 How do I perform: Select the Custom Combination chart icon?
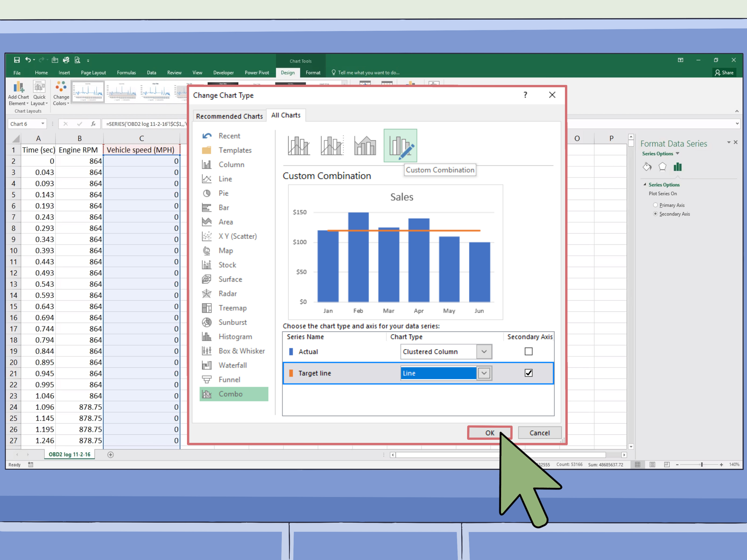coord(400,146)
